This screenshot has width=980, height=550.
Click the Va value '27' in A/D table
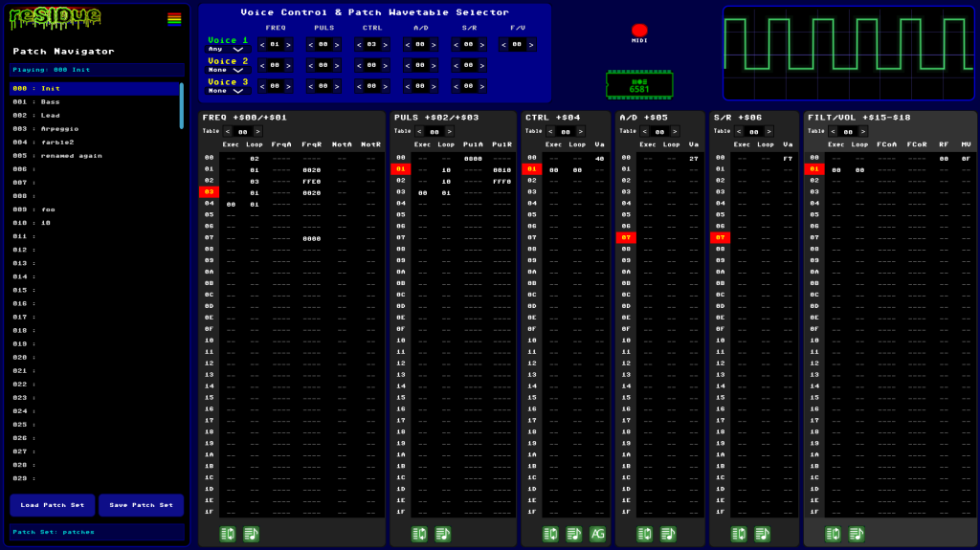tap(694, 159)
